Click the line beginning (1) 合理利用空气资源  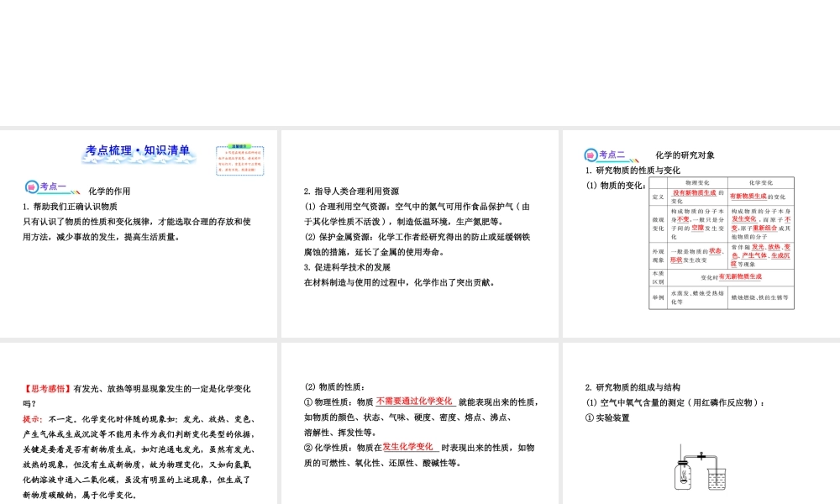[x=417, y=206]
